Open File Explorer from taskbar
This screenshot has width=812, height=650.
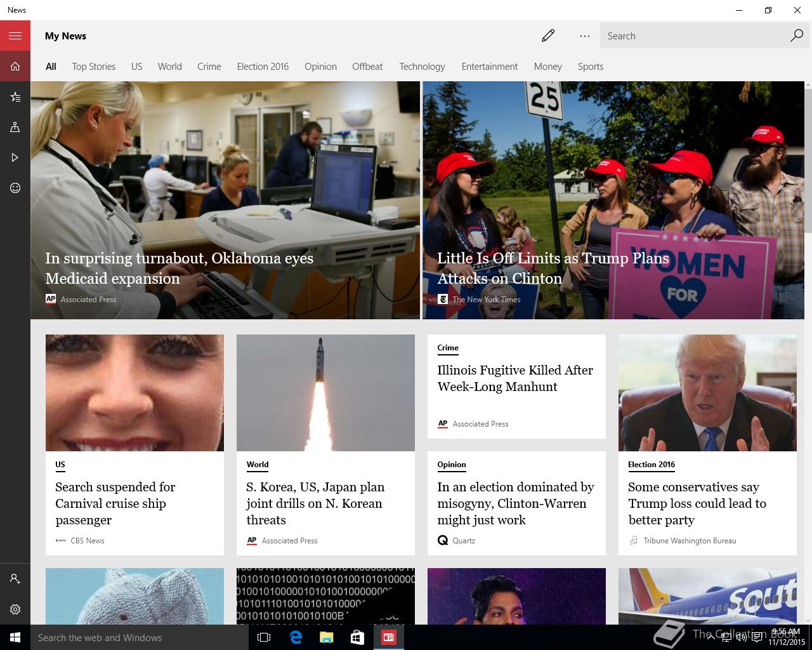tap(327, 637)
